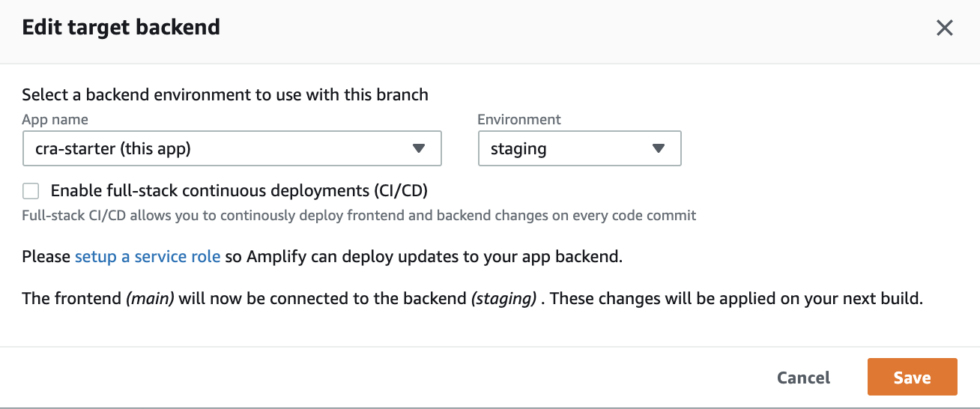Screen dimensions: 980x409
Task: Click the Full-stack CI/CD helper description text
Action: 359,216
